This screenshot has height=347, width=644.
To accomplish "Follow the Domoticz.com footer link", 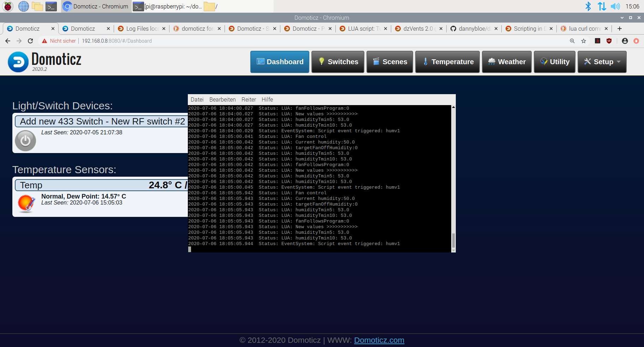I will pyautogui.click(x=379, y=340).
